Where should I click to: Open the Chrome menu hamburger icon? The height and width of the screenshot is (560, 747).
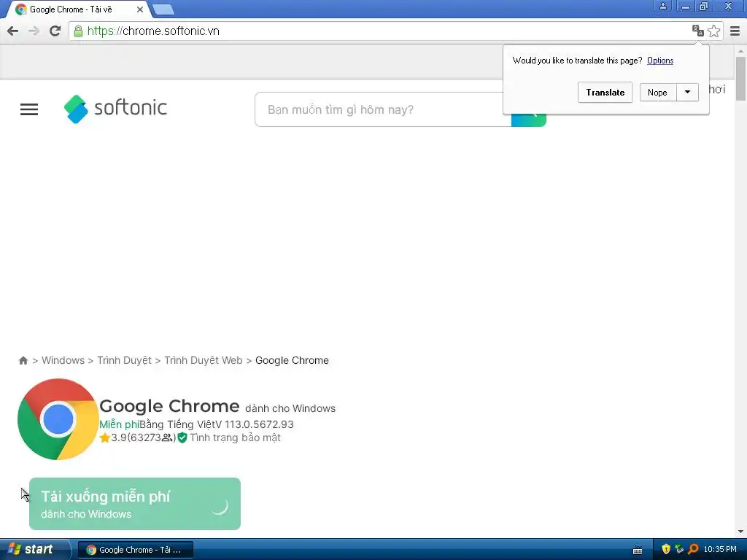[735, 31]
